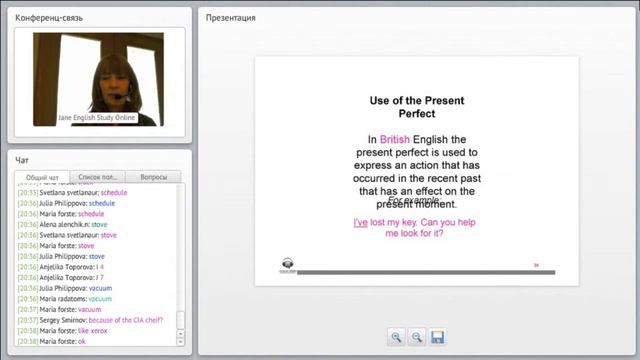640x360 pixels.
Task: Click the chat scrollbar down arrow
Action: (x=180, y=342)
